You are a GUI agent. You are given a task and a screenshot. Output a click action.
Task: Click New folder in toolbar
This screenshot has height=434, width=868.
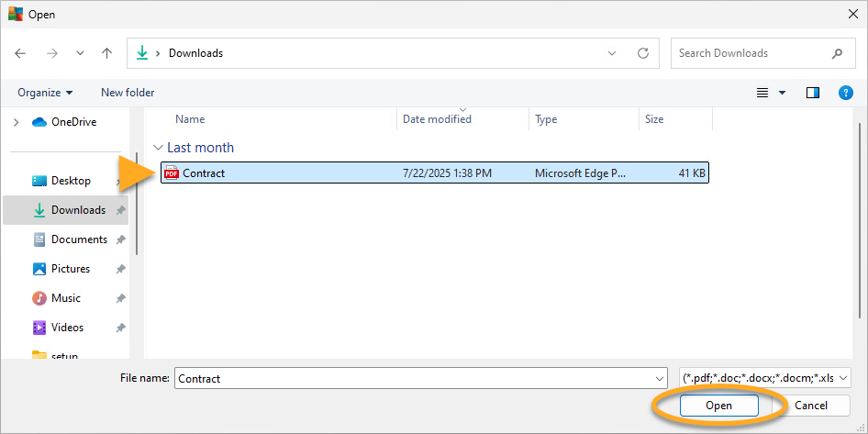tap(128, 93)
